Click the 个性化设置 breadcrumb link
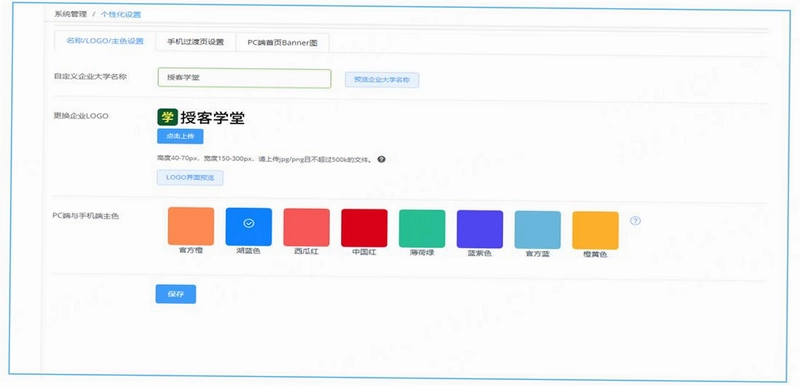Viewport: 800px width, 386px height. 121,14
